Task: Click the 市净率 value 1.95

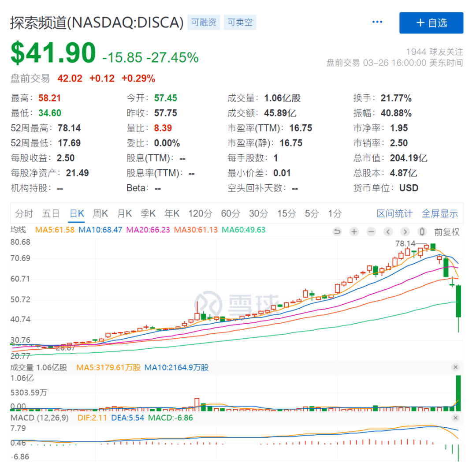Action: (399, 128)
